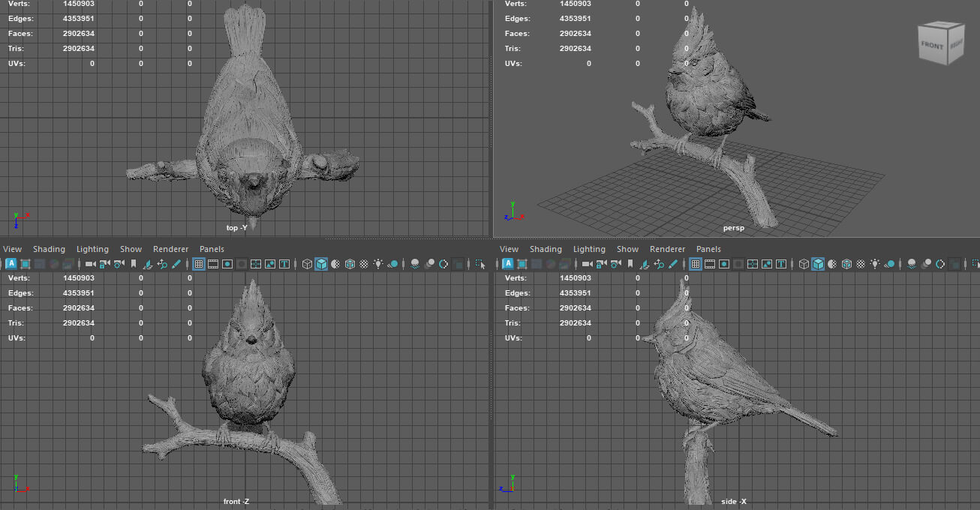Image resolution: width=980 pixels, height=510 pixels.
Task: Open Panels menu in front view panel
Action: [x=212, y=249]
